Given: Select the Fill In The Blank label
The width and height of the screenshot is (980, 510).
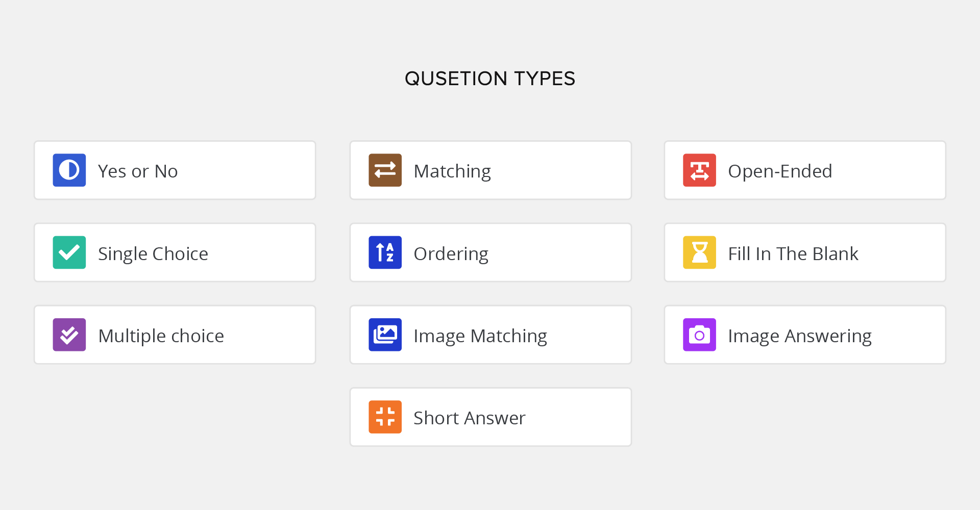Looking at the screenshot, I should click(x=793, y=253).
